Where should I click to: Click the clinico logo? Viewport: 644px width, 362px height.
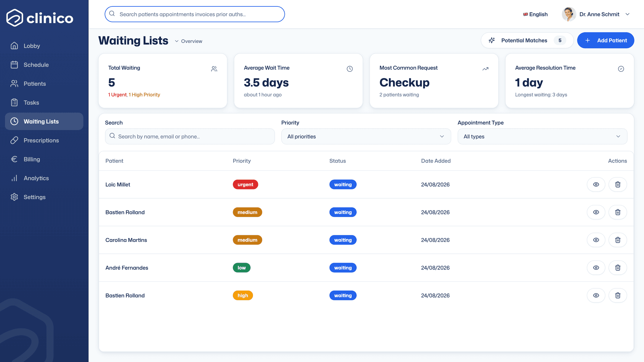pos(40,18)
